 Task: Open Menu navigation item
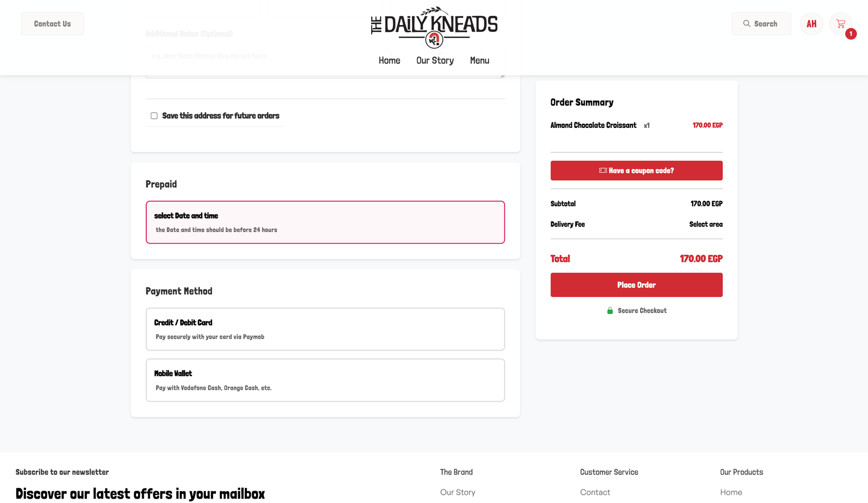point(480,61)
